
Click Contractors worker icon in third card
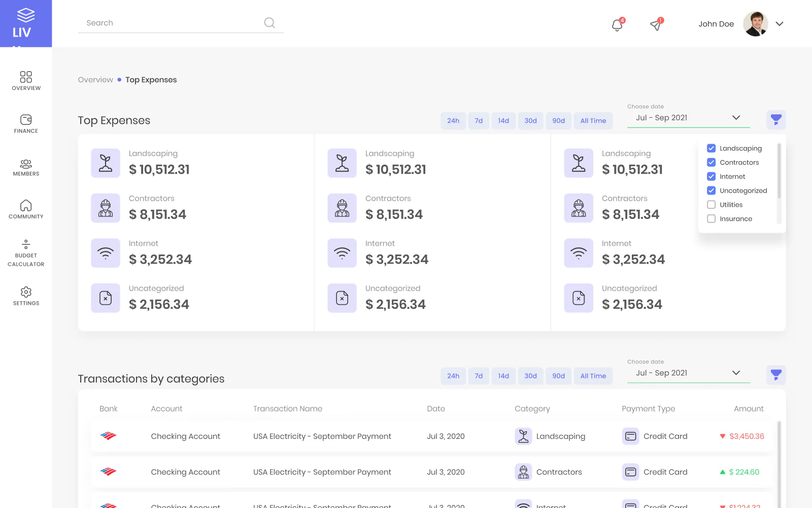click(x=579, y=208)
